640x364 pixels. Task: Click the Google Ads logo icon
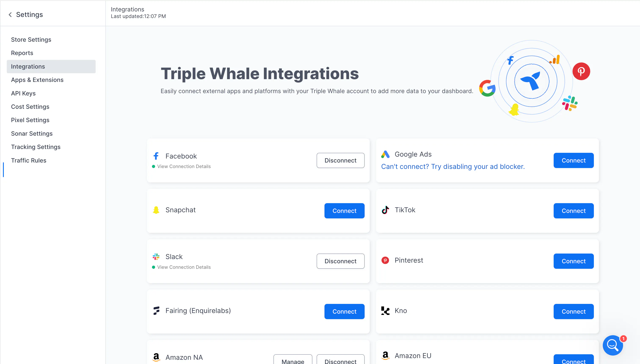(385, 154)
